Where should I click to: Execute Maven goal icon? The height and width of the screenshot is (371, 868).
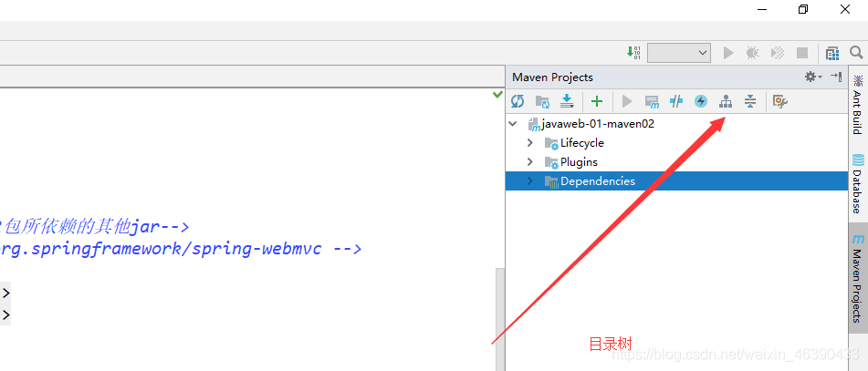coord(652,101)
